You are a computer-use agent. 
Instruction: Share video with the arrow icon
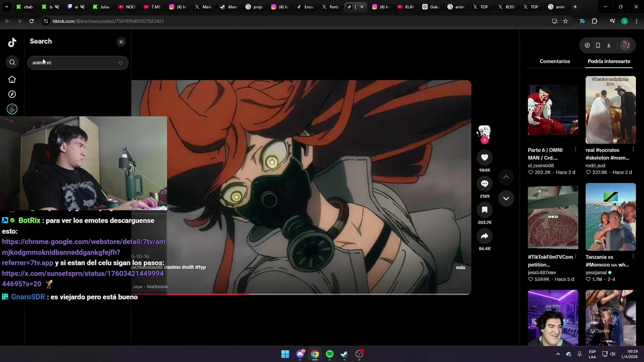coord(485,236)
